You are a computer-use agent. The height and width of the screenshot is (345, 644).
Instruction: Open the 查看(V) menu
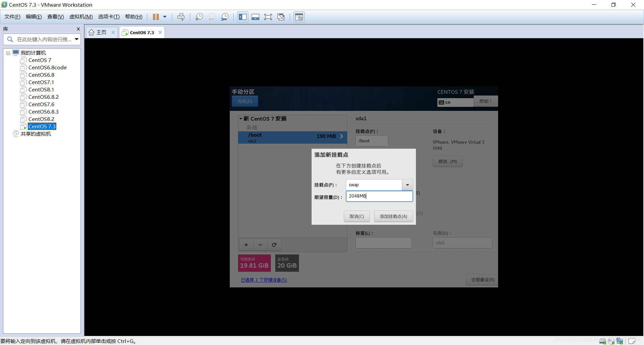click(x=56, y=17)
